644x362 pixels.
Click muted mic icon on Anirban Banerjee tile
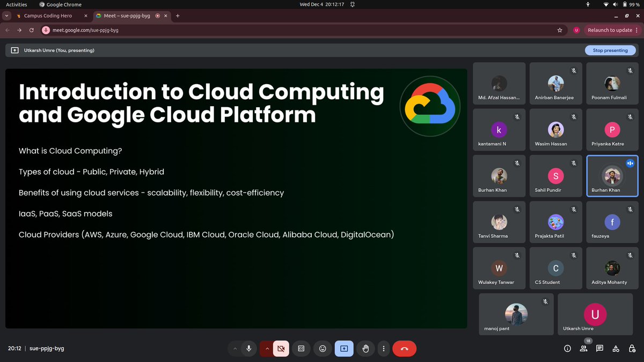click(574, 70)
